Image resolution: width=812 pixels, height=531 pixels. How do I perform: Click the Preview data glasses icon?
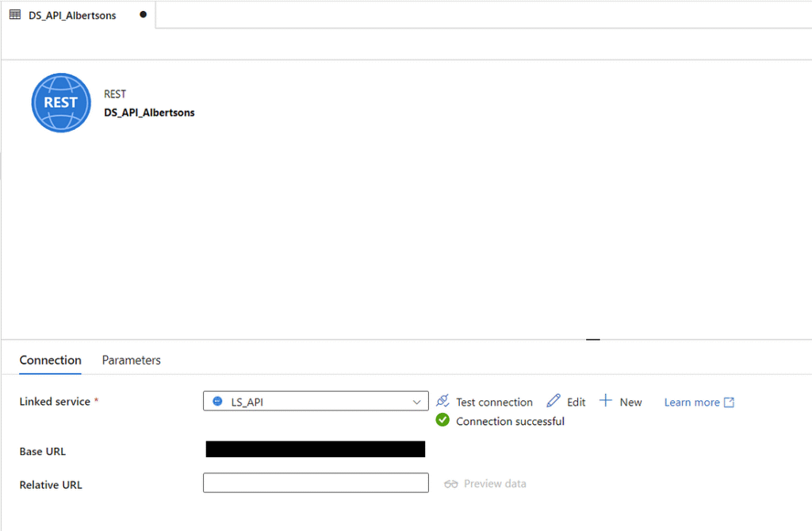pos(451,484)
